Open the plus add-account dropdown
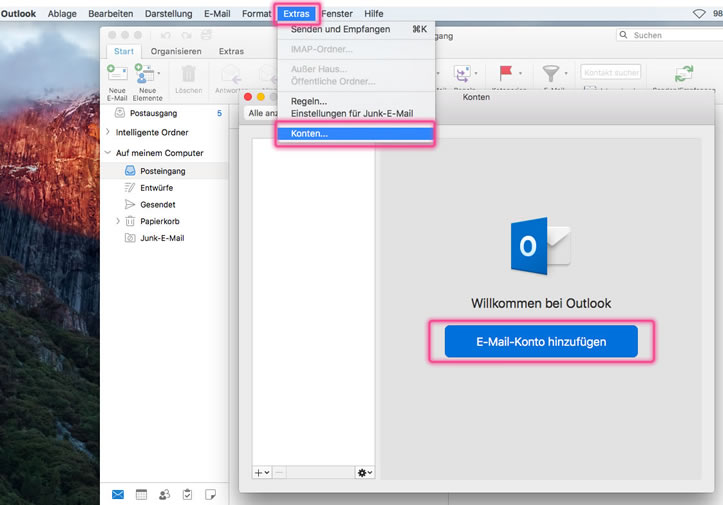The height and width of the screenshot is (505, 723). click(x=261, y=472)
